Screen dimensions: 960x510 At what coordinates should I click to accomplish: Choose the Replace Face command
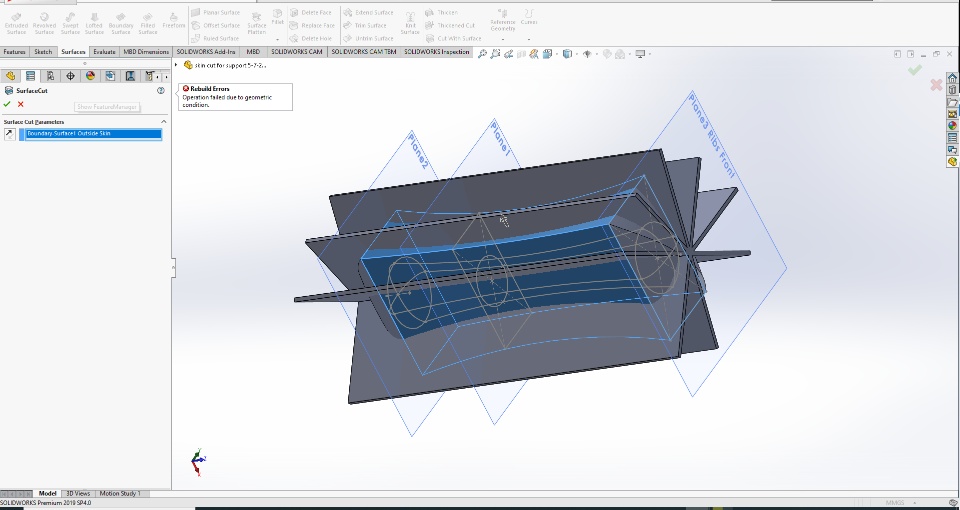(313, 25)
